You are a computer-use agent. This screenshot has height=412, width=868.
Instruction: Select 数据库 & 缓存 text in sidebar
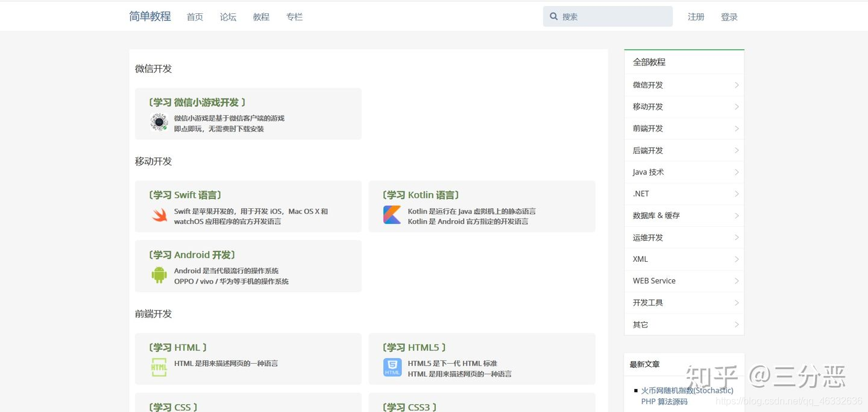point(656,215)
